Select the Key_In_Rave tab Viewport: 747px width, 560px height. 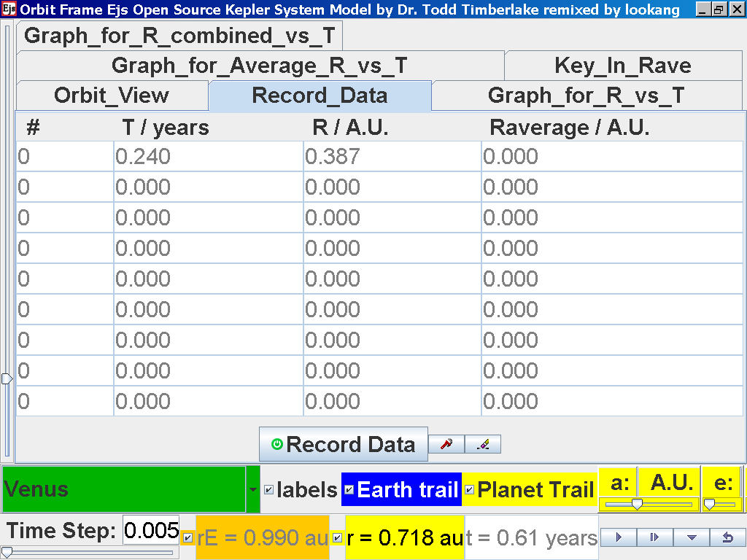coord(622,66)
